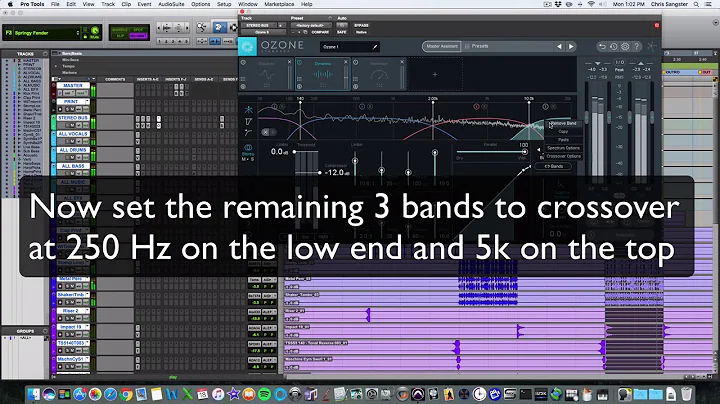Viewport: 720px width, 404px height.
Task: Open the AudioSuite menu
Action: pyautogui.click(x=171, y=4)
